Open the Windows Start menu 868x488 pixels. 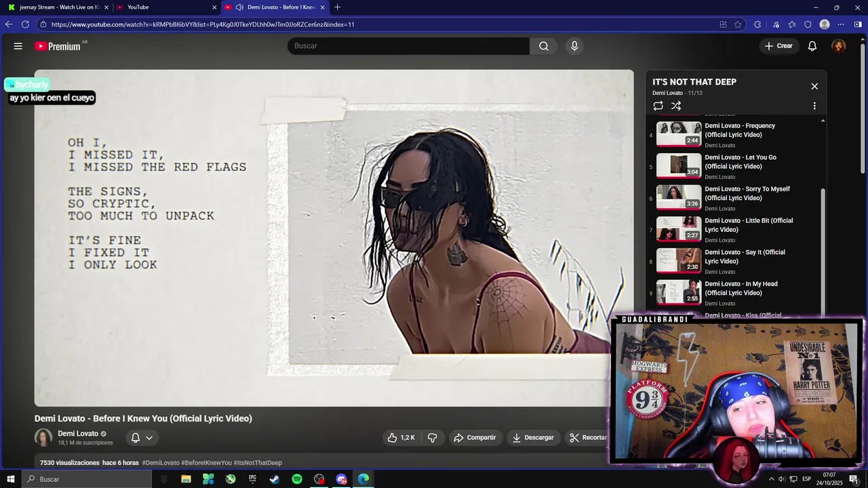pyautogui.click(x=10, y=479)
